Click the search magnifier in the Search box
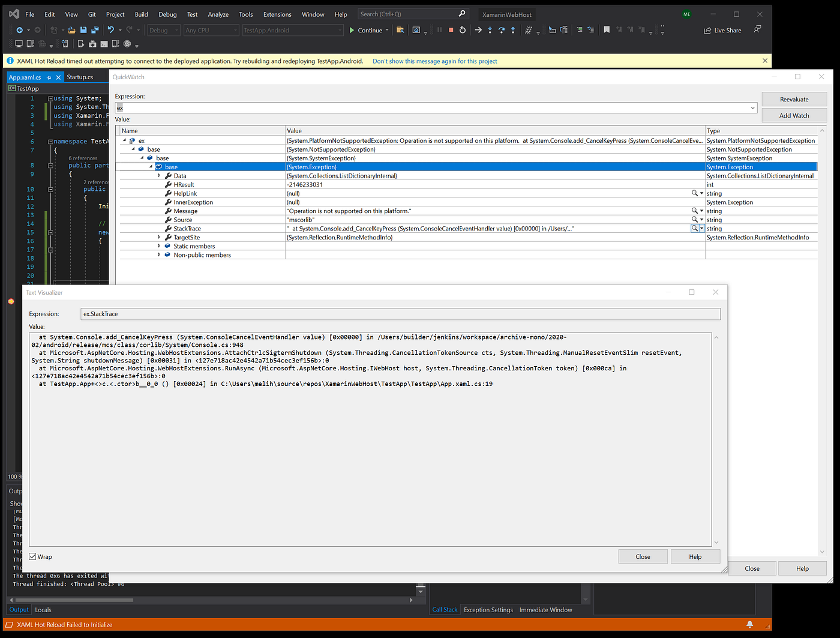840x638 pixels. click(462, 14)
